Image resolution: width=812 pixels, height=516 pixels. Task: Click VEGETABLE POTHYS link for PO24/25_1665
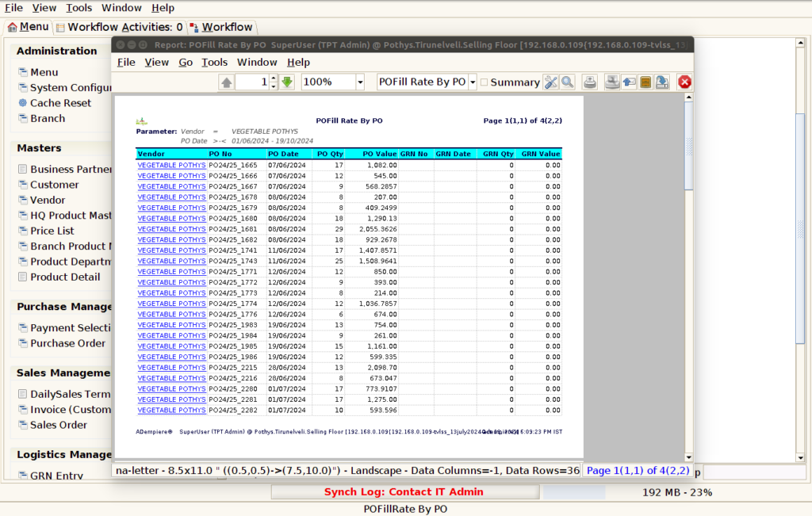coord(171,165)
